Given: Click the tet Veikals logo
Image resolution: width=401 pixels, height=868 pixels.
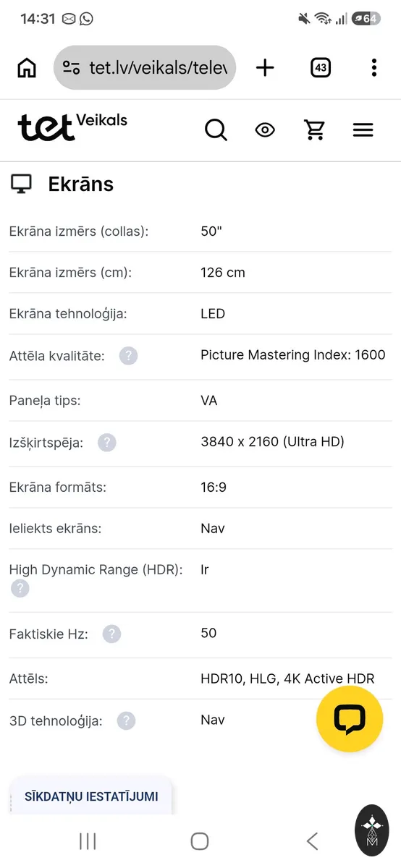Looking at the screenshot, I should pos(72,126).
